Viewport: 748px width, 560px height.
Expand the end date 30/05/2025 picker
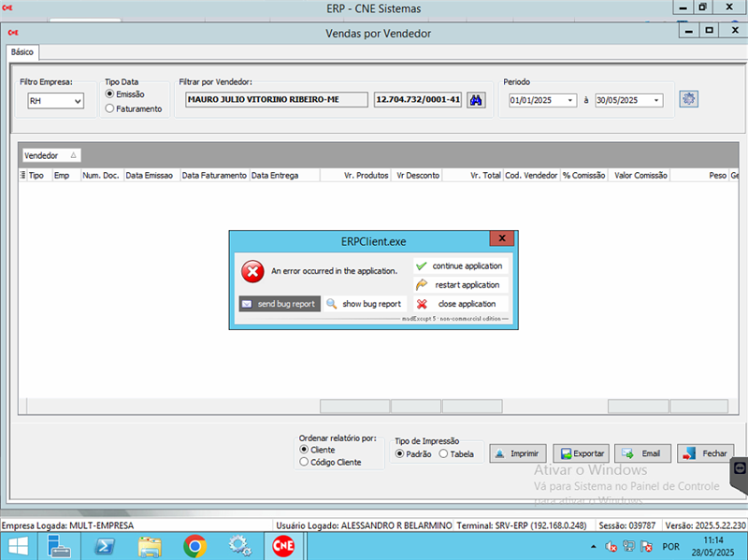656,101
